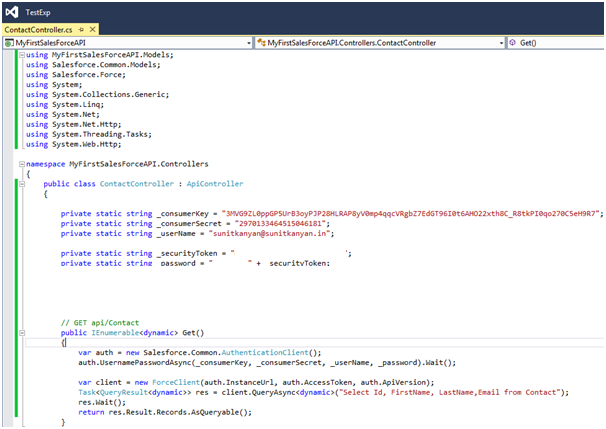
Task: Click 'using Salesforce.Force;' line
Action: click(76, 75)
